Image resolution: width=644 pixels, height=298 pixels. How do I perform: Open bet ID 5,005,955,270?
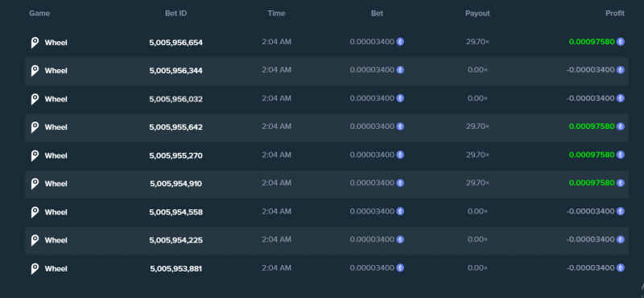[x=175, y=155]
